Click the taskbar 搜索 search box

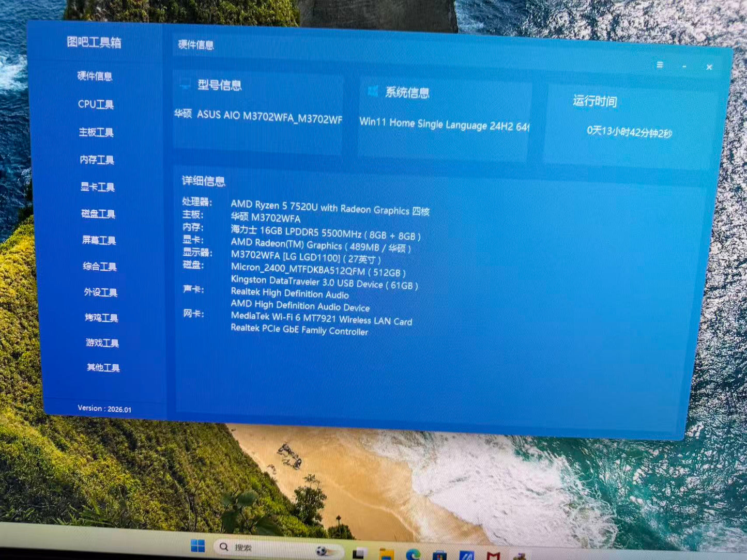[x=278, y=547]
